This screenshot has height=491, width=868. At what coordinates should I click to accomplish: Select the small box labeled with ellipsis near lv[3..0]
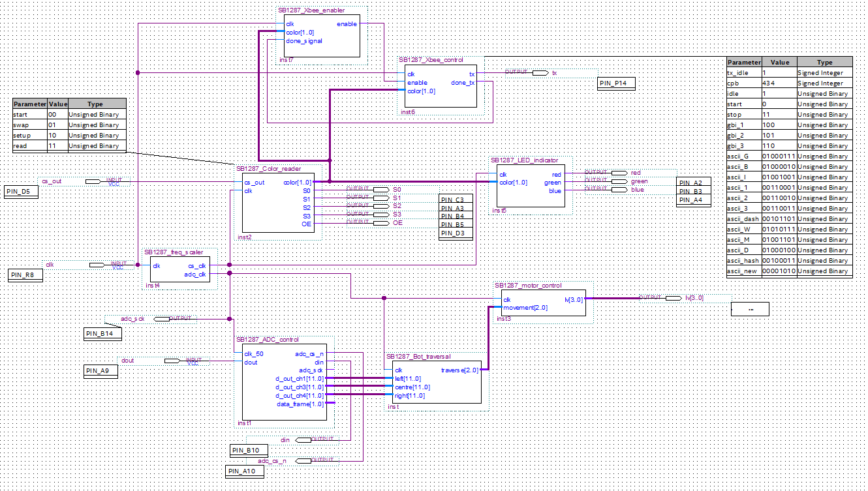(750, 309)
